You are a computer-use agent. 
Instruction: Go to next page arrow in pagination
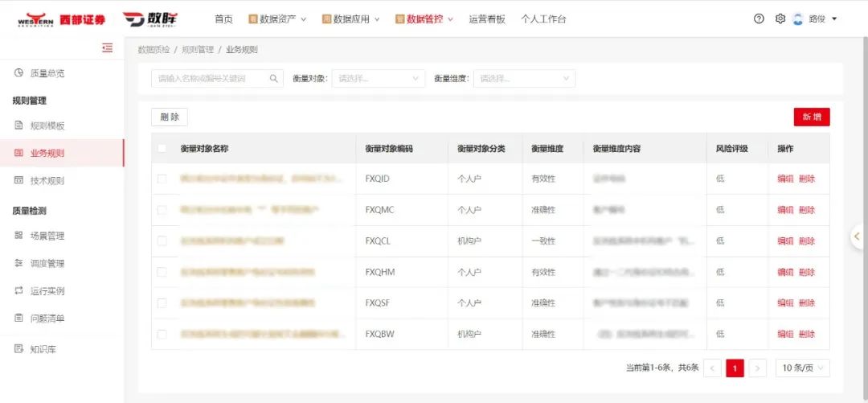757,368
